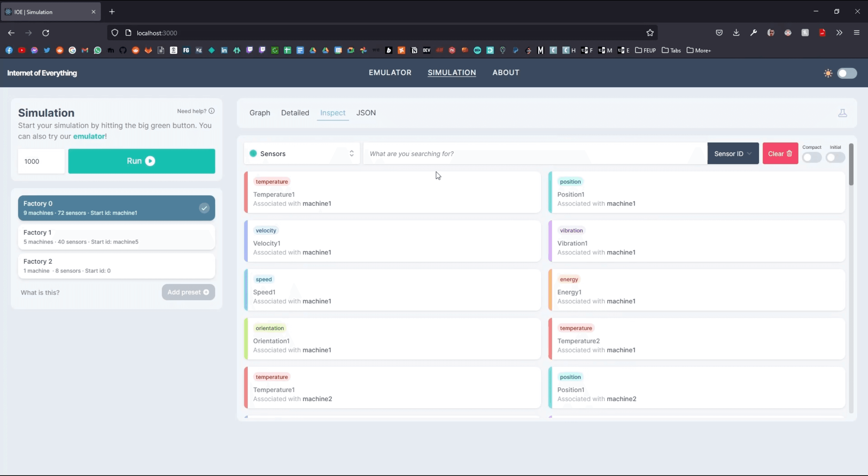
Task: Open the Firefox hamburger menu
Action: pyautogui.click(x=857, y=33)
